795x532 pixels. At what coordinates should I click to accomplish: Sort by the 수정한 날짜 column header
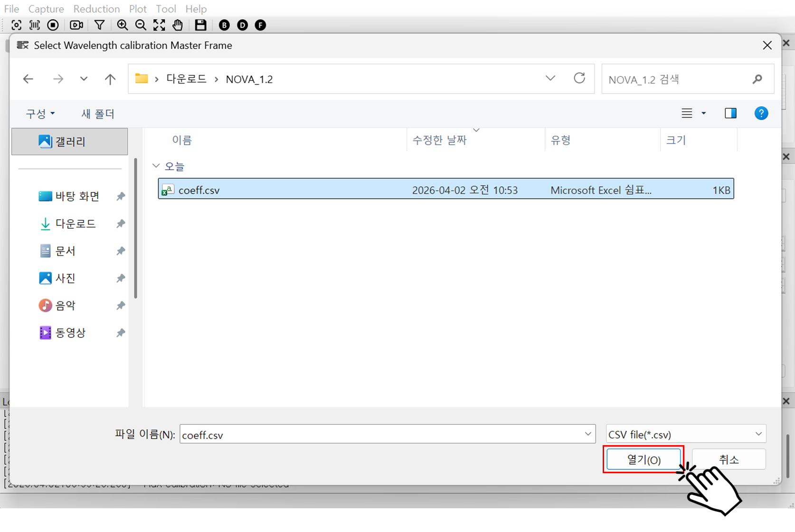pos(439,140)
